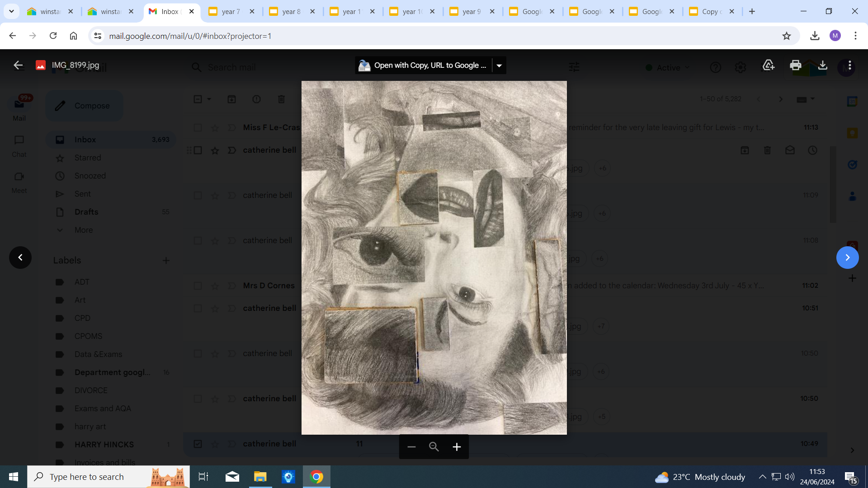This screenshot has width=868, height=488.
Task: Open Chat in the left rail
Action: [x=19, y=146]
